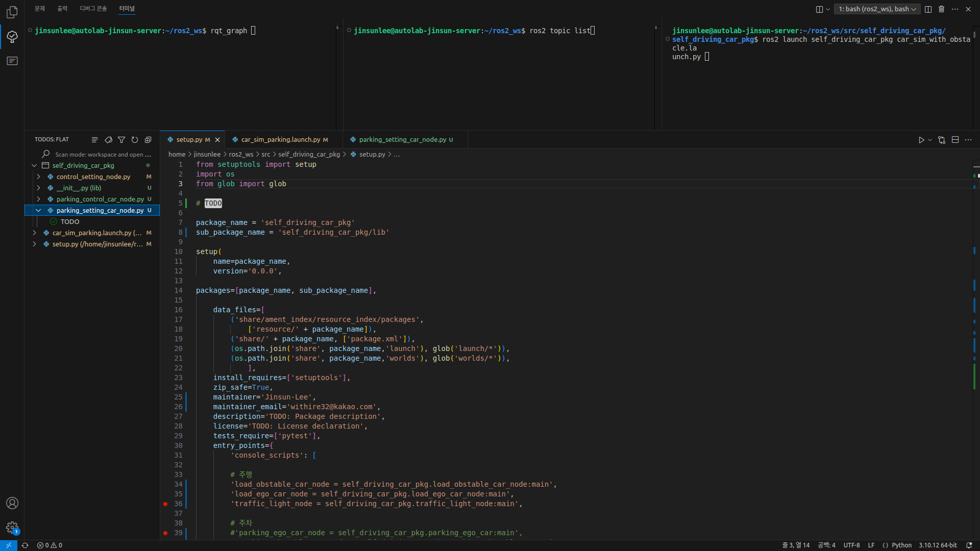980x551 pixels.
Task: Open the bash terminal selector dropdown
Action: [x=877, y=9]
